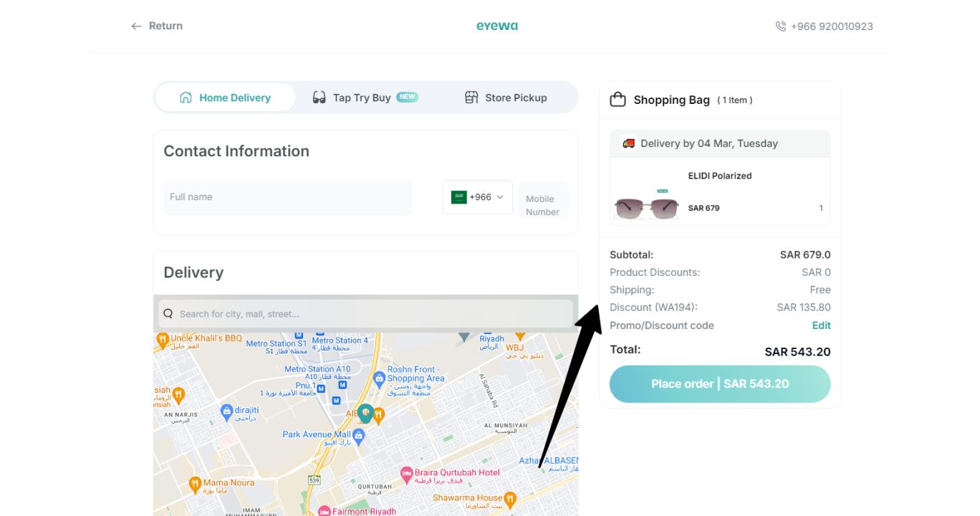Click the search magnifier icon in map
980x516 pixels.
point(168,314)
